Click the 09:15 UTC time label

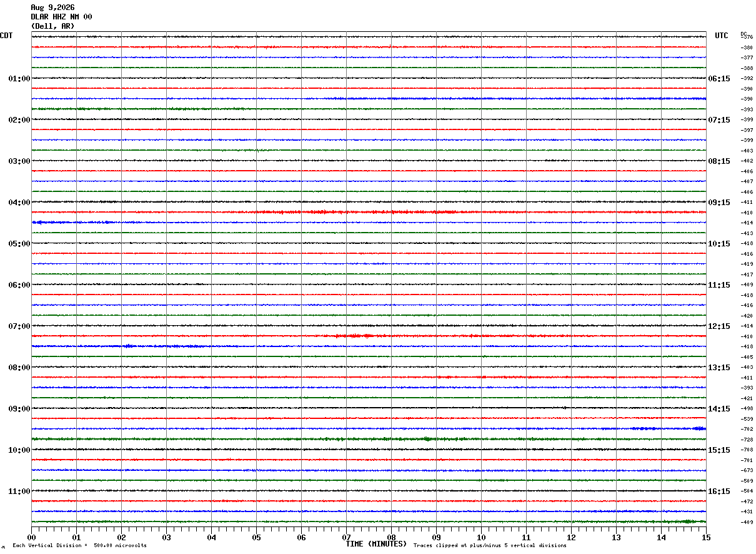click(x=719, y=203)
